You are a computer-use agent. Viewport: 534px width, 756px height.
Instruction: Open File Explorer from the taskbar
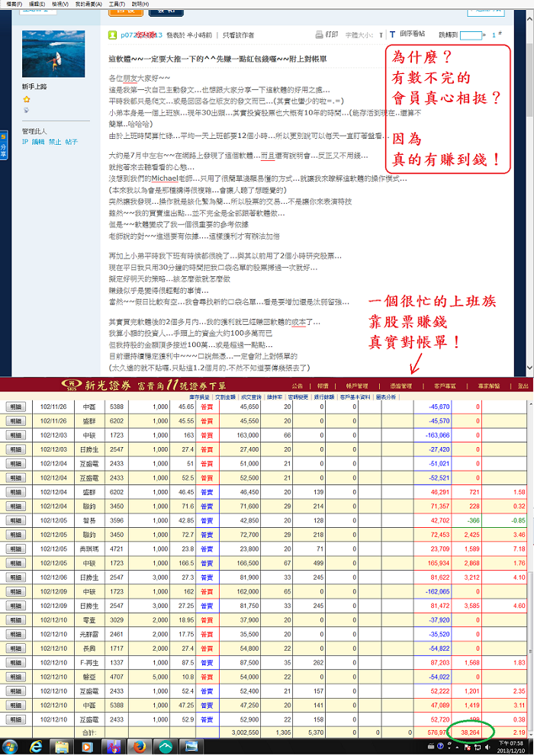(62, 747)
